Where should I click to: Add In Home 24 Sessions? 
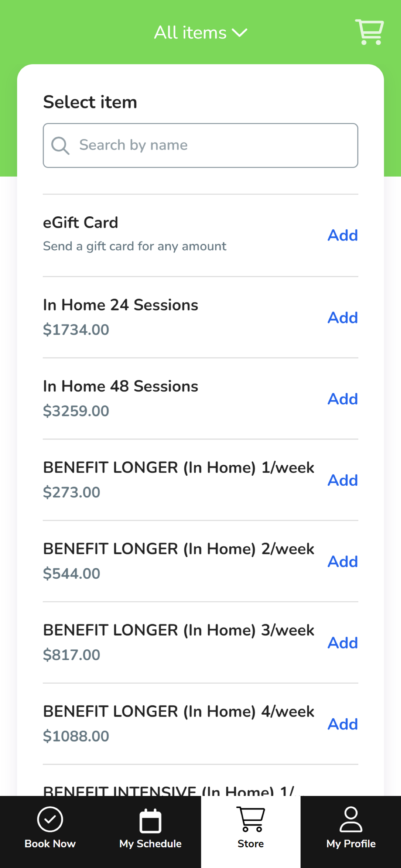(x=342, y=317)
